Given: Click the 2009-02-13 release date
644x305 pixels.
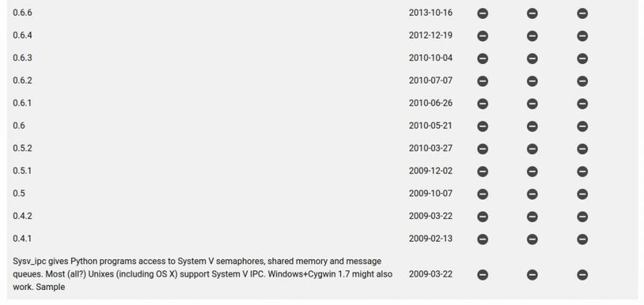Looking at the screenshot, I should pos(430,238).
